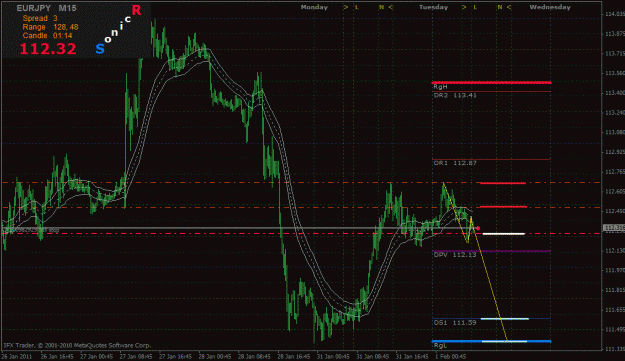Click the 111.815 price axis label
Image resolution: width=625 pixels, height=361 pixels.
pyautogui.click(x=615, y=290)
